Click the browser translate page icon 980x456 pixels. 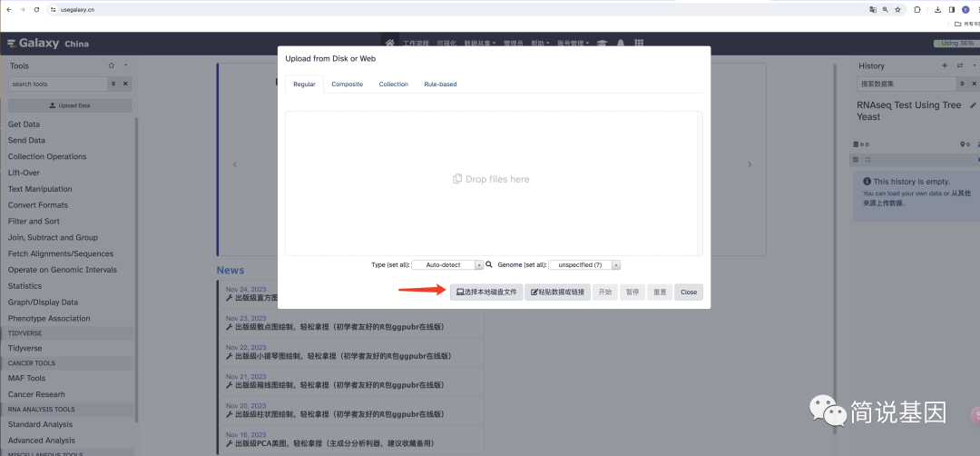pyautogui.click(x=873, y=9)
